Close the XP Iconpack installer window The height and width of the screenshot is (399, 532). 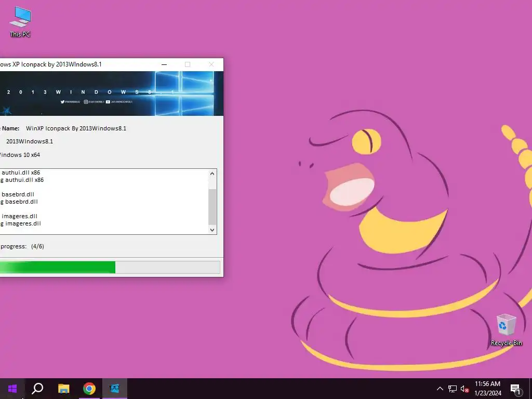211,64
